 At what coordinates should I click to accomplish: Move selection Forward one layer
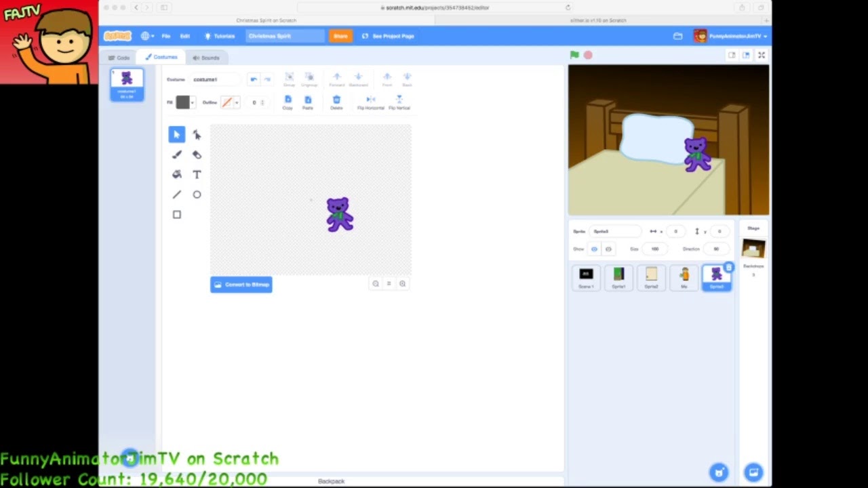(x=337, y=79)
